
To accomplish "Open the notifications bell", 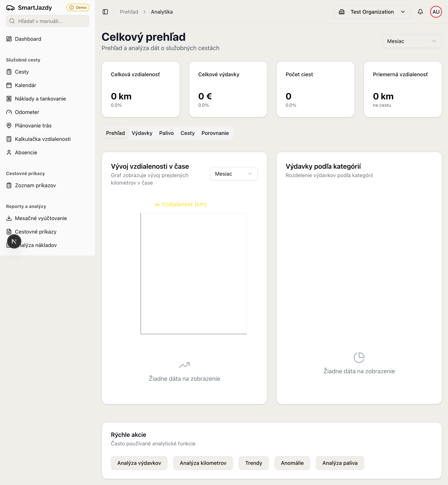I will click(420, 12).
